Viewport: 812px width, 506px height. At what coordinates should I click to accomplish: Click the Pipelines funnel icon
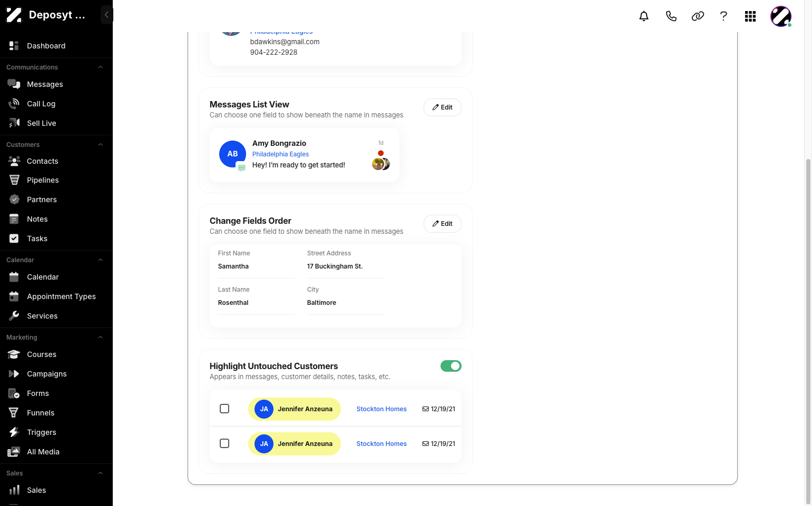[14, 180]
